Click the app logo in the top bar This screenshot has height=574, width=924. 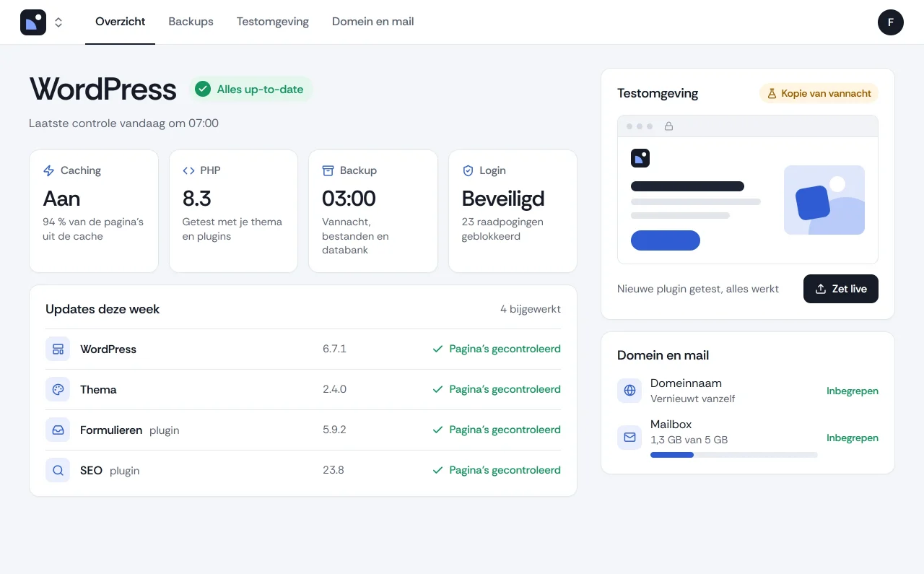tap(33, 22)
